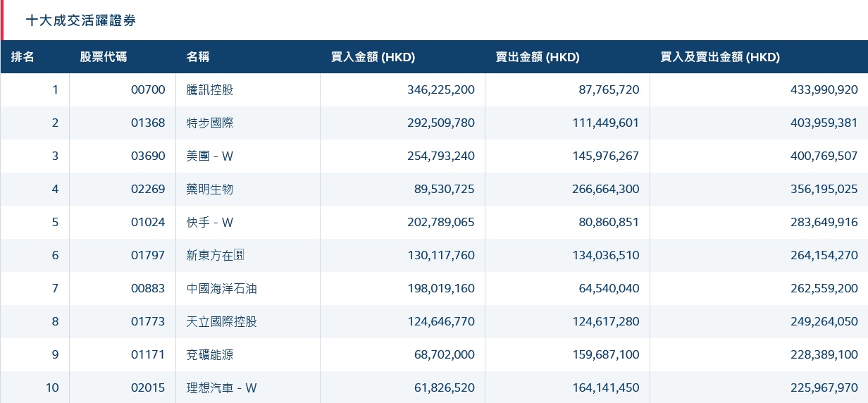Click the name 藥明生物
The image size is (868, 403).
210,189
